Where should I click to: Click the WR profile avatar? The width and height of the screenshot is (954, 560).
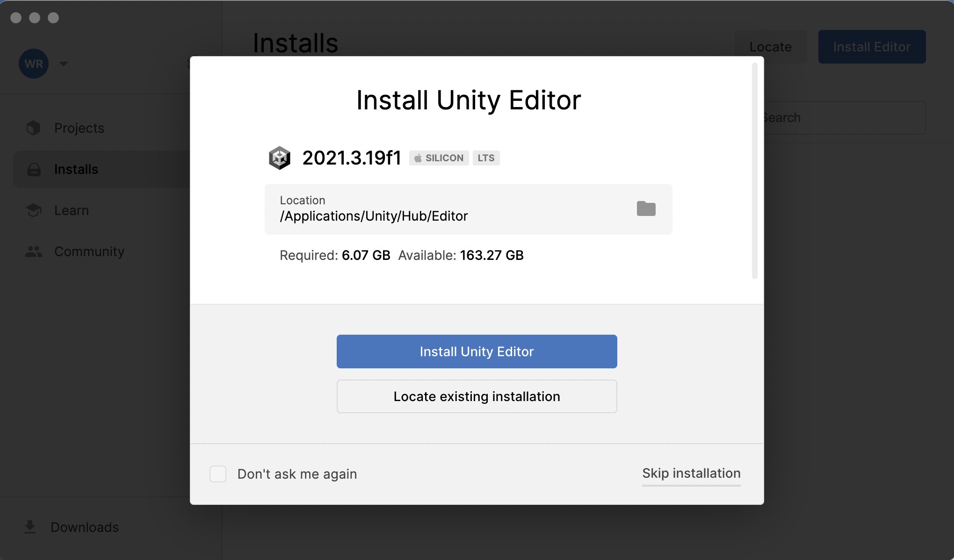point(34,64)
